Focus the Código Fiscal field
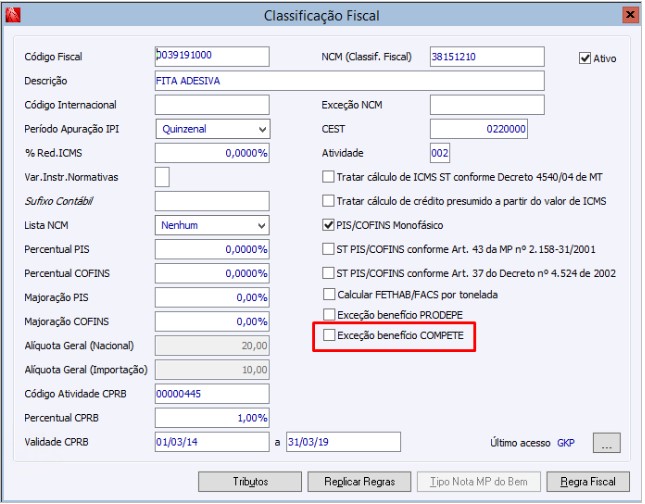 212,56
